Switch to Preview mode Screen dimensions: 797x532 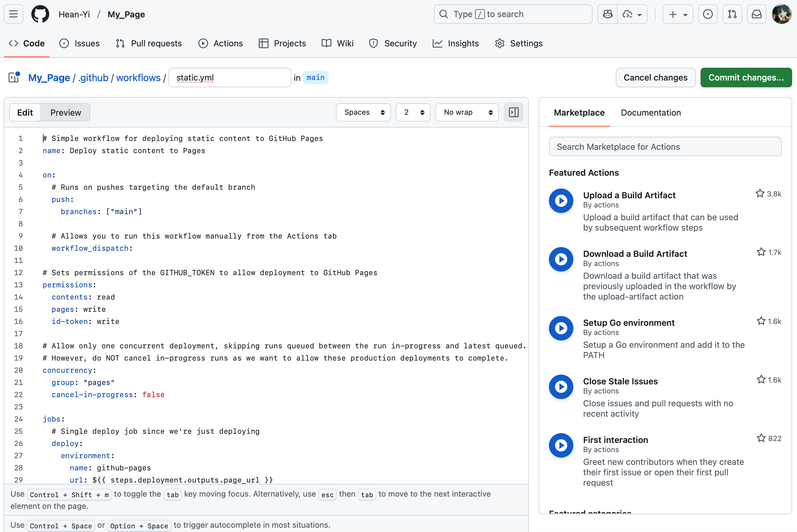point(66,112)
